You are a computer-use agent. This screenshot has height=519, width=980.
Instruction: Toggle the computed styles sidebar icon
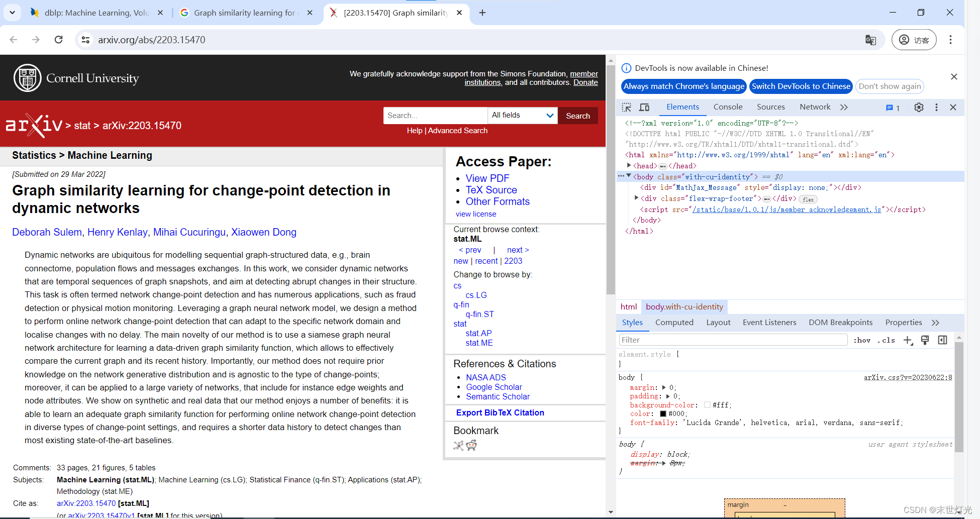tap(942, 340)
